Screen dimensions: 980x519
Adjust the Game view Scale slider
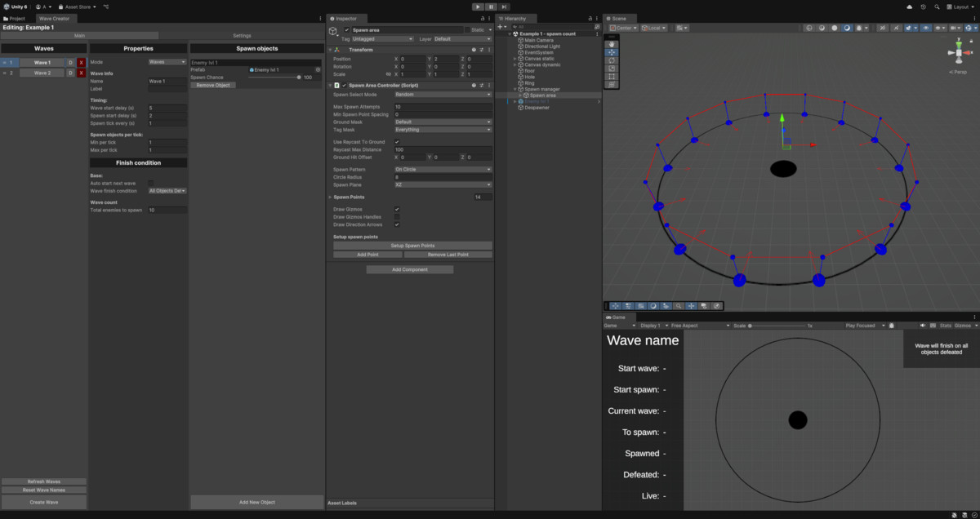pos(776,326)
